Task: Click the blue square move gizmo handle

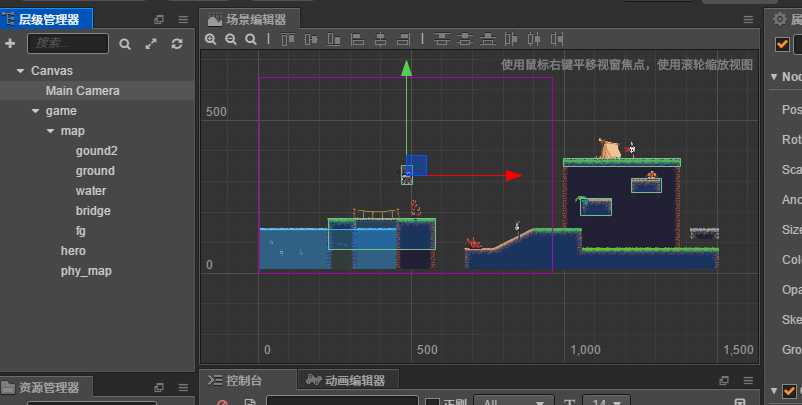Action: click(417, 165)
